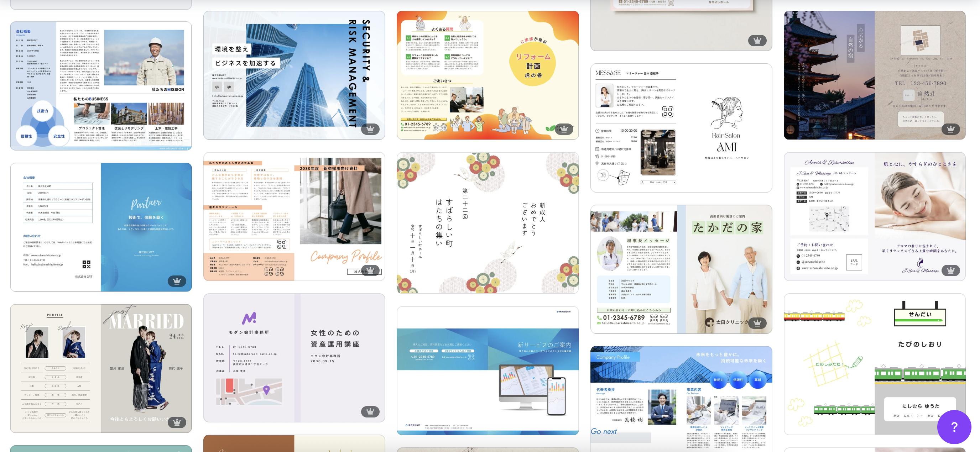
Task: Open the 会社概要 construction company template
Action: [101, 86]
